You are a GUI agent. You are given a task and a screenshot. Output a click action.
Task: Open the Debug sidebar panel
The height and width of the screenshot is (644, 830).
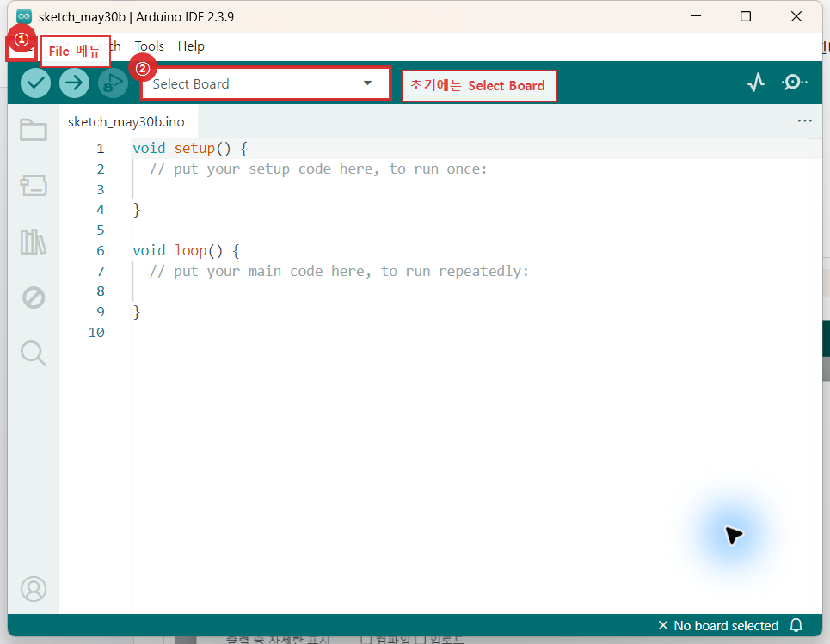pos(34,297)
